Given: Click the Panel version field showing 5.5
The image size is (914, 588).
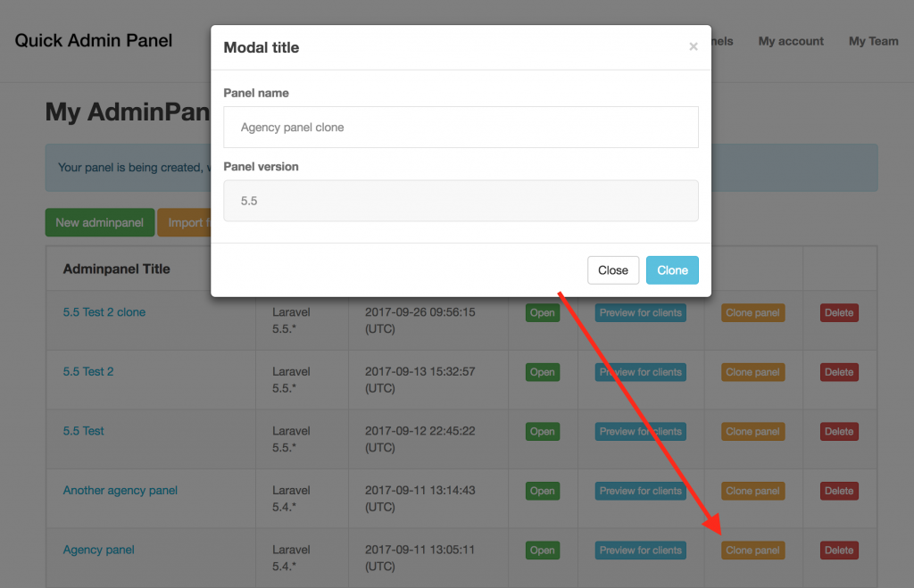Looking at the screenshot, I should click(461, 201).
